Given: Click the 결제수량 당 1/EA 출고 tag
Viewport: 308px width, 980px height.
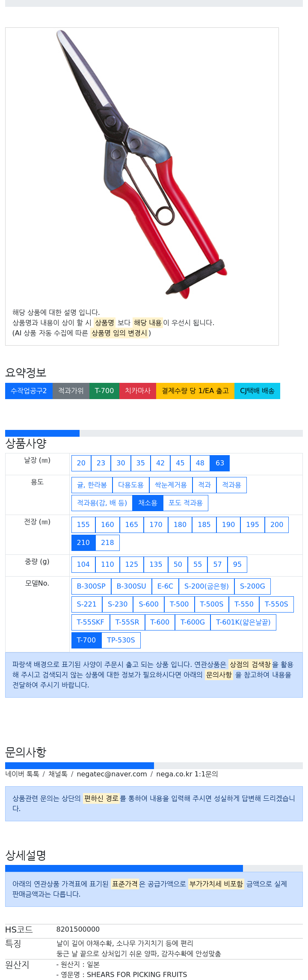Looking at the screenshot, I should [x=195, y=391].
